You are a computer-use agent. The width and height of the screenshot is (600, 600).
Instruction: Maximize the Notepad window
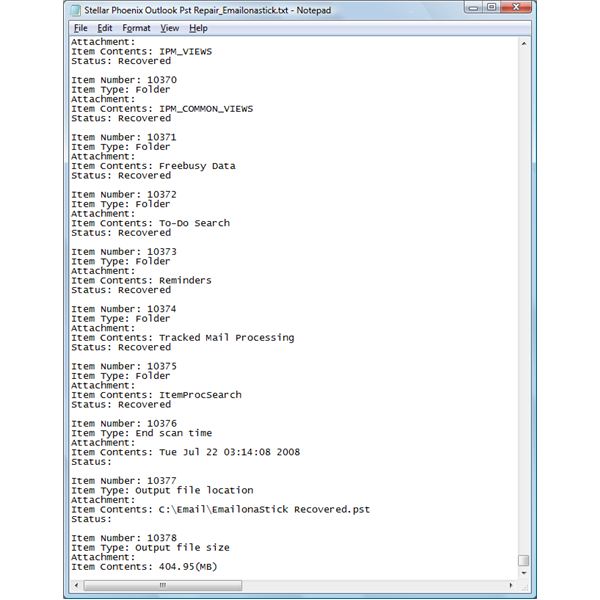tap(492, 8)
